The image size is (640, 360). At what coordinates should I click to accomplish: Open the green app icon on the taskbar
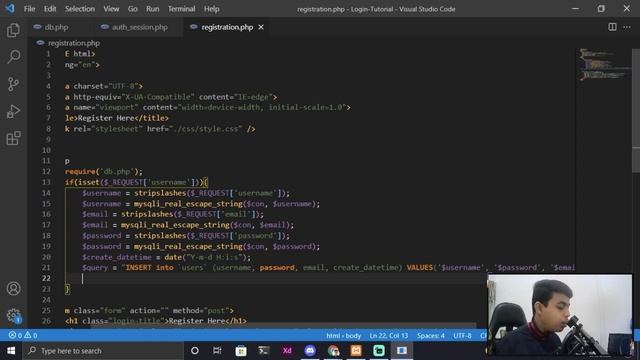point(379,351)
